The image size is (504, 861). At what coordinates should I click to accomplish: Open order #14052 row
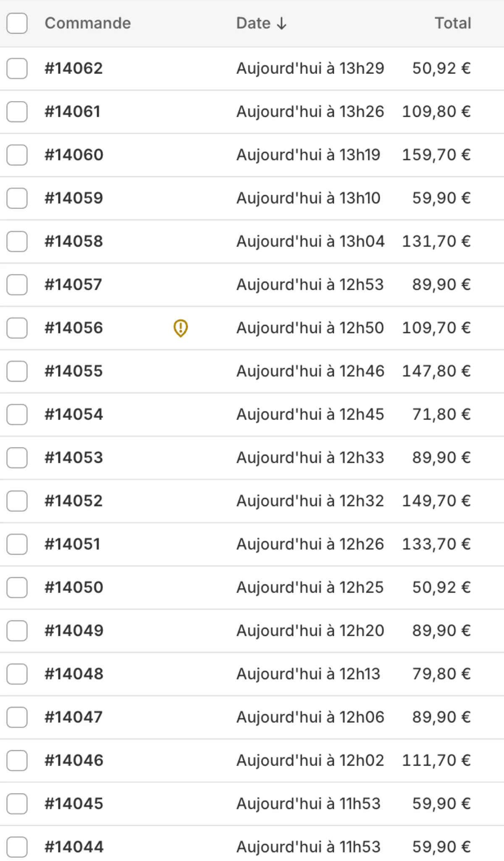74,501
